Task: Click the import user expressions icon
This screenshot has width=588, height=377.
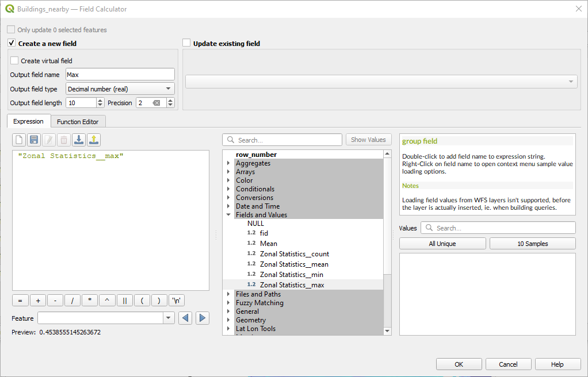Action: (79, 140)
